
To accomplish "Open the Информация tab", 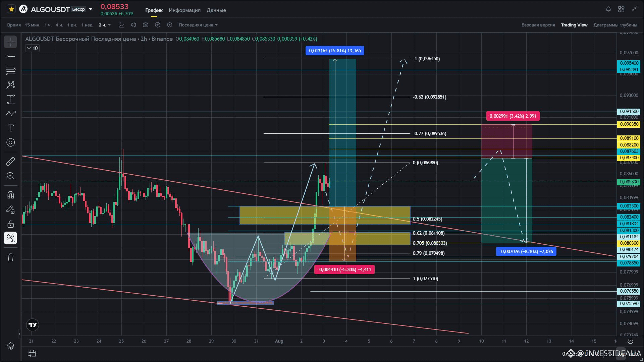I will click(x=184, y=10).
